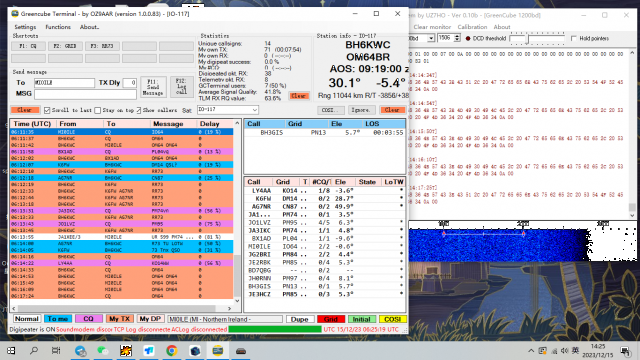640x360 pixels.
Task: Open the blue globe browser taskbar icon
Action: [80, 351]
